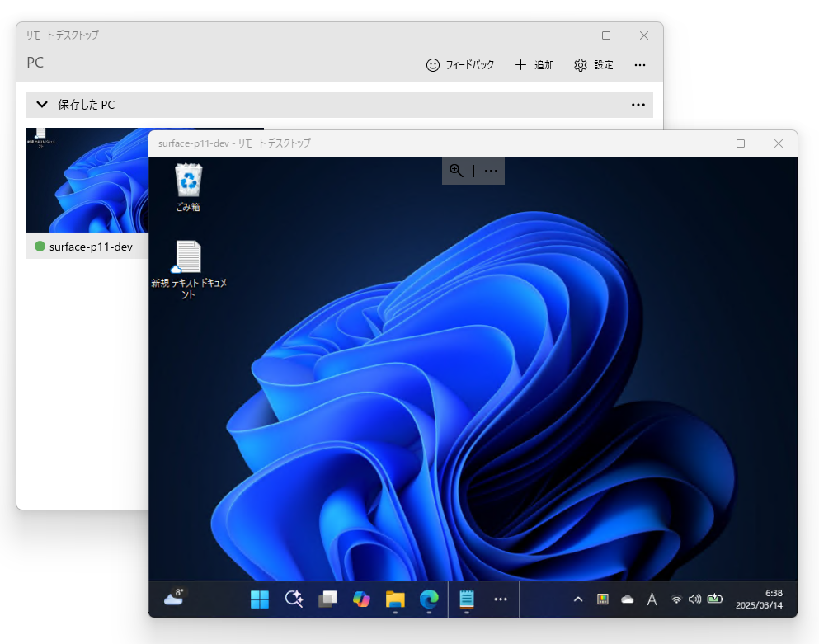Click the フィードバック button
The image size is (819, 644).
(x=459, y=64)
